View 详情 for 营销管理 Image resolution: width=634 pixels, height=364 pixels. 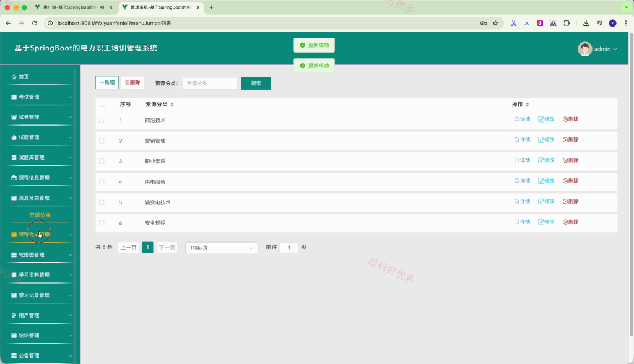[x=522, y=140]
